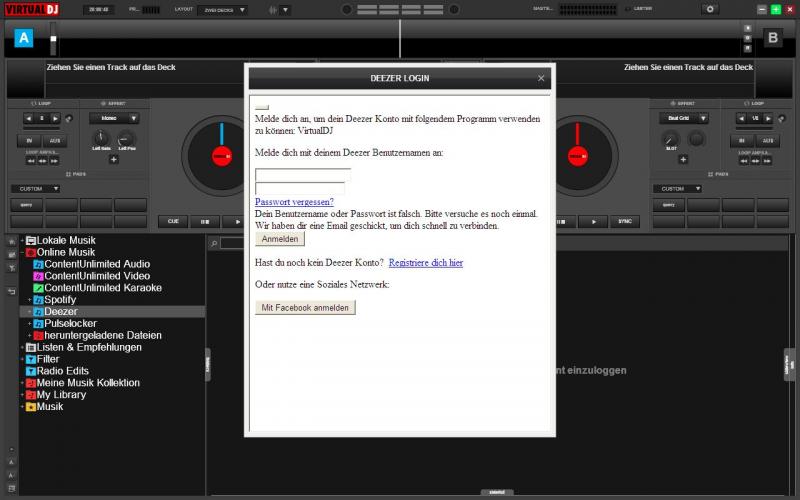Click the left deck pitch slider handle
The image size is (800, 500).
tap(53, 39)
